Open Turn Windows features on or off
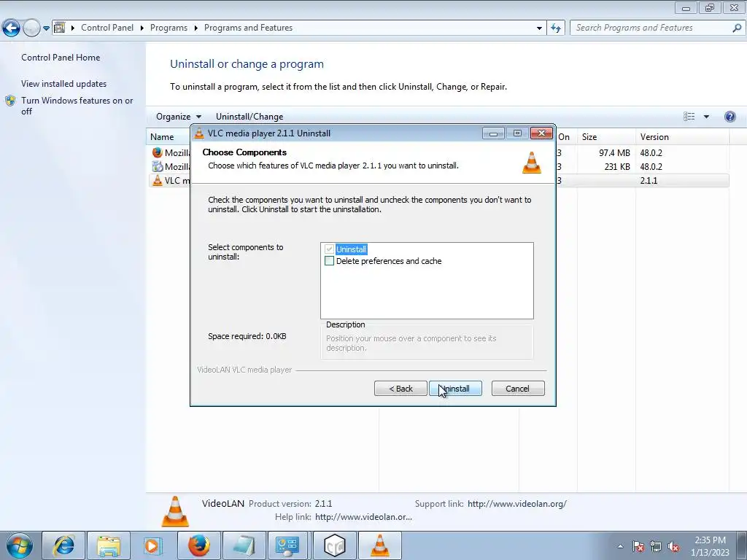The width and height of the screenshot is (747, 560). tap(77, 106)
